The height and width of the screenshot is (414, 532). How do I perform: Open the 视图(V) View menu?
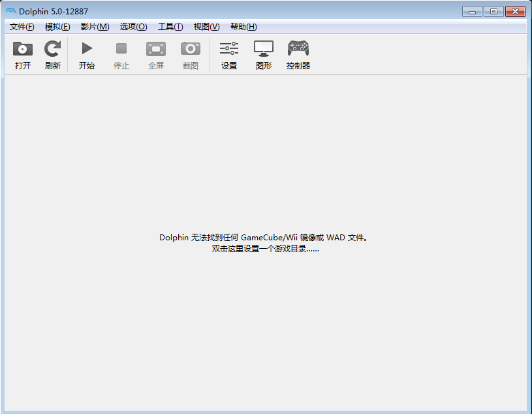point(206,27)
